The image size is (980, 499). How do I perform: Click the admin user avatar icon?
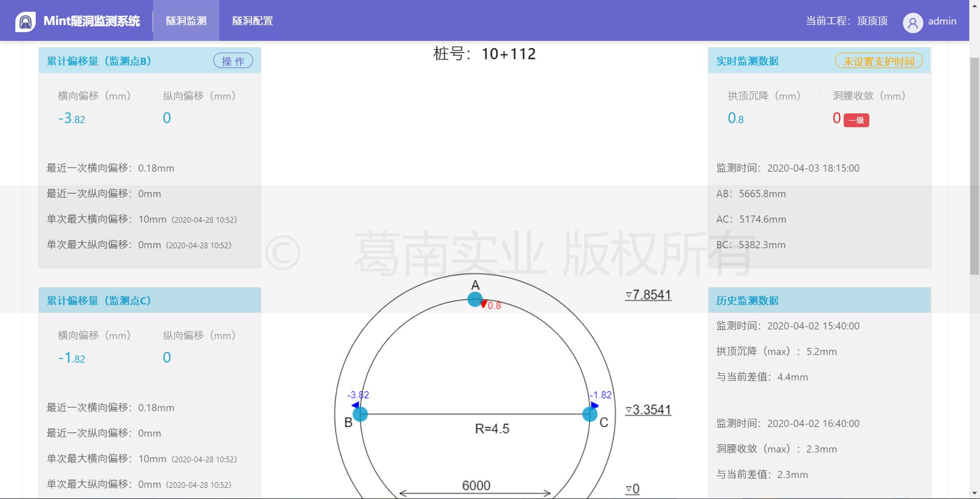coord(913,22)
